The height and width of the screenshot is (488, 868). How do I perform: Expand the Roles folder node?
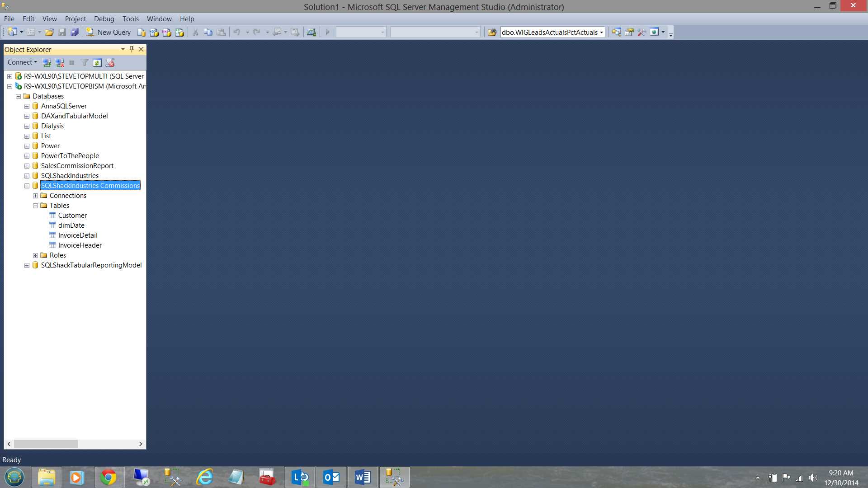click(35, 255)
